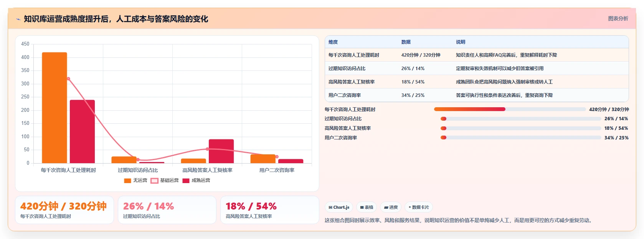Click the tall orange 每千次咨询人工处理耗时 bar
The height and width of the screenshot is (239, 644).
pyautogui.click(x=54, y=108)
